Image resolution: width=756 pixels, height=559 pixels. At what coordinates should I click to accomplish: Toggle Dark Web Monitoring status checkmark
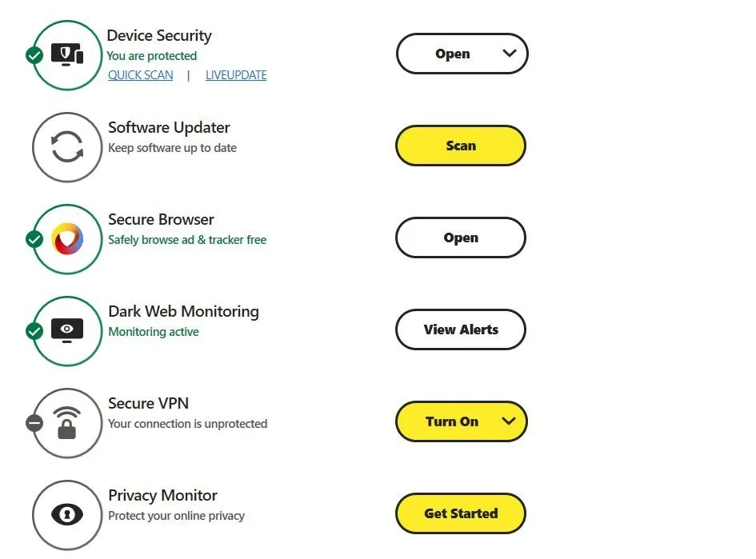click(34, 332)
